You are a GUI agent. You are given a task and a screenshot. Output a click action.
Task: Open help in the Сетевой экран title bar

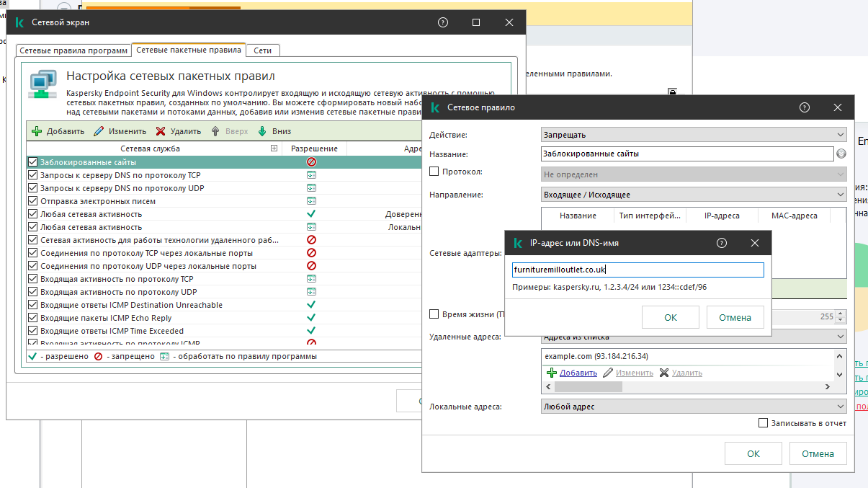(443, 22)
